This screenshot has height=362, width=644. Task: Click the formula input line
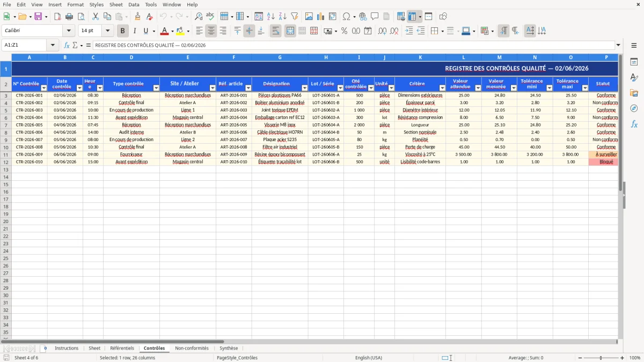point(354,45)
